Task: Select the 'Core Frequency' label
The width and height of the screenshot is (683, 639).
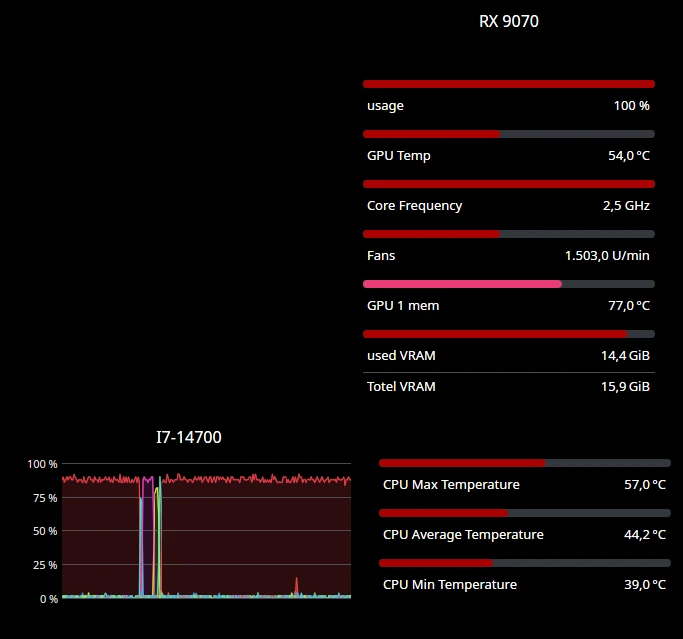Action: [414, 206]
